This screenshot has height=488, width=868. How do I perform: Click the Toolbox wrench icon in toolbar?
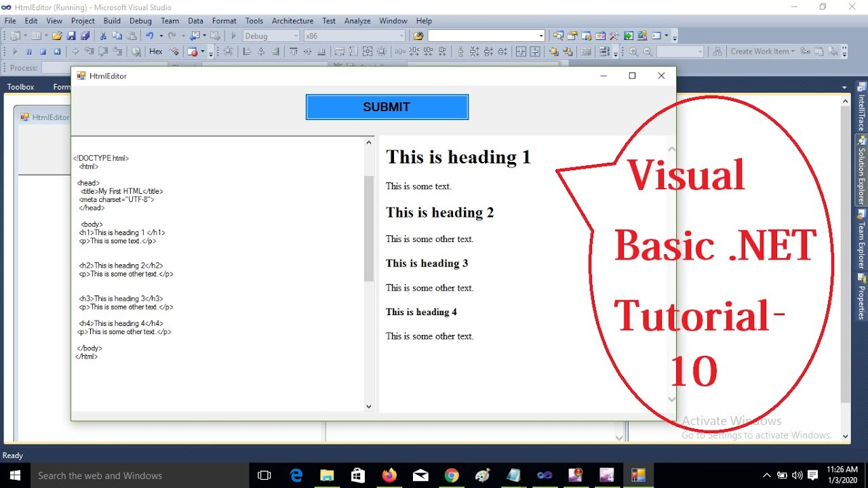click(x=614, y=36)
